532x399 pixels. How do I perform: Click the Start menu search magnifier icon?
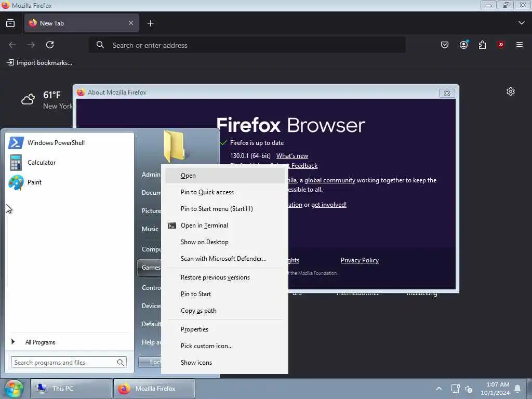point(120,362)
